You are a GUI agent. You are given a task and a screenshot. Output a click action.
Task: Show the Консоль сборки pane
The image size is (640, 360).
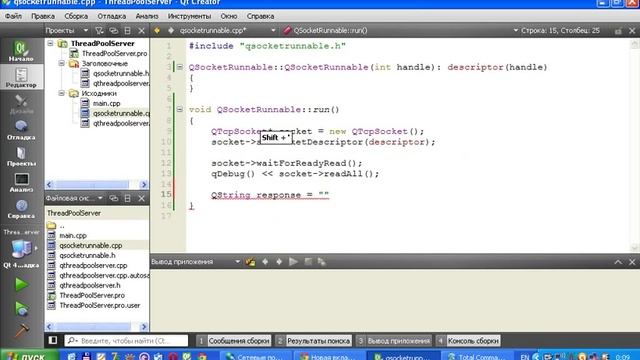(468, 340)
